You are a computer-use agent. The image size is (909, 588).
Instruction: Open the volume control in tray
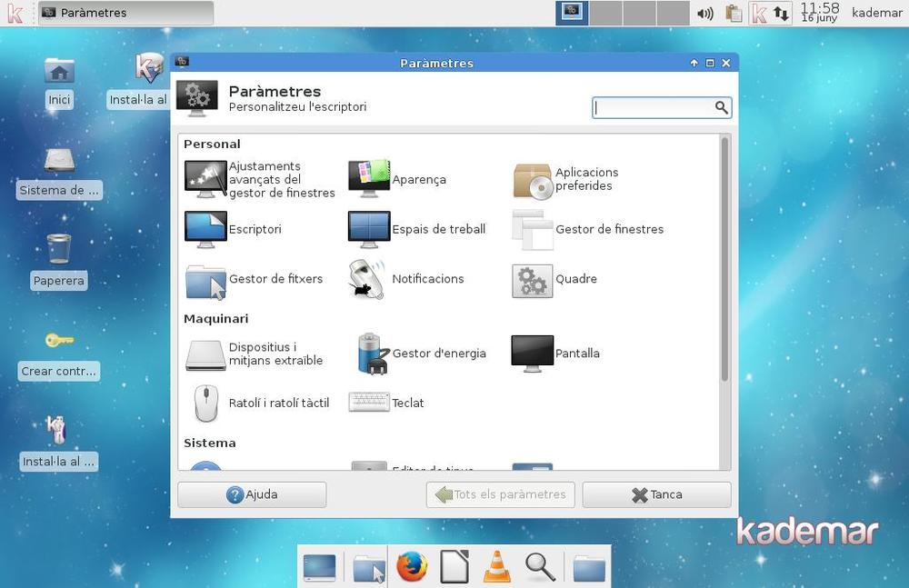point(705,13)
